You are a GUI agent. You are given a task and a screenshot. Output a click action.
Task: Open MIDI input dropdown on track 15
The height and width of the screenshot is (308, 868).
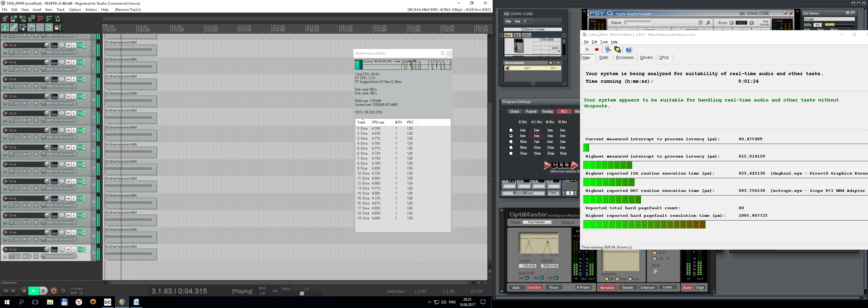click(x=75, y=188)
